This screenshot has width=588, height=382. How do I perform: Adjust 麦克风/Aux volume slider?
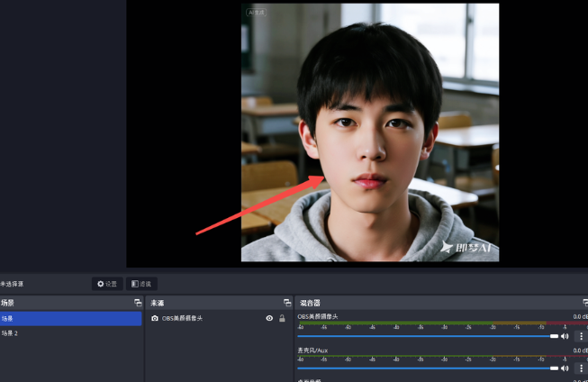click(428, 368)
